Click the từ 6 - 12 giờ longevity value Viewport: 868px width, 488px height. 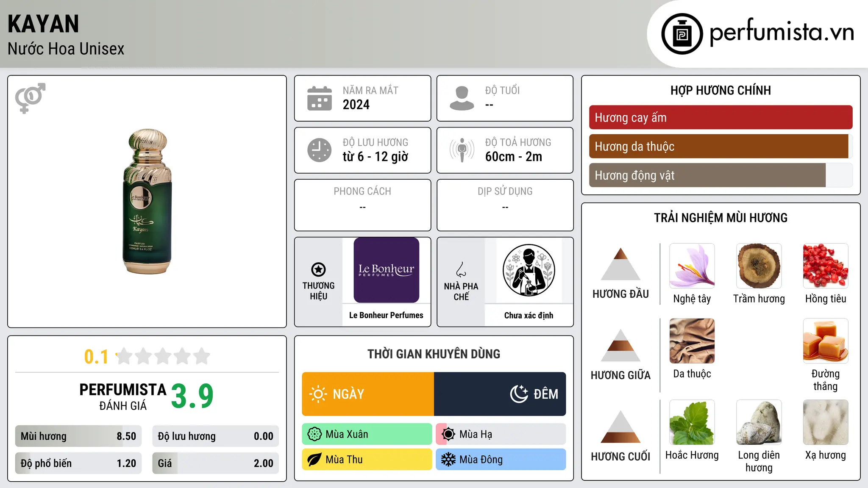coord(376,157)
